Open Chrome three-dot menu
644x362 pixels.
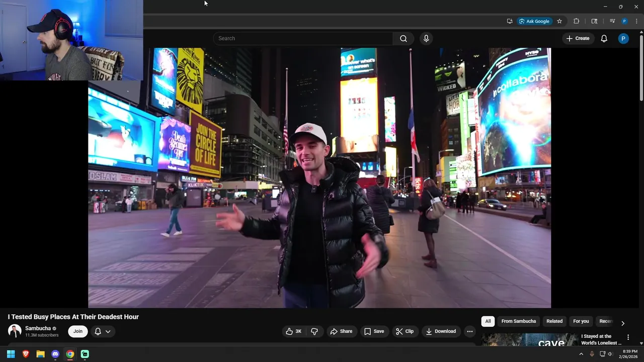[636, 21]
